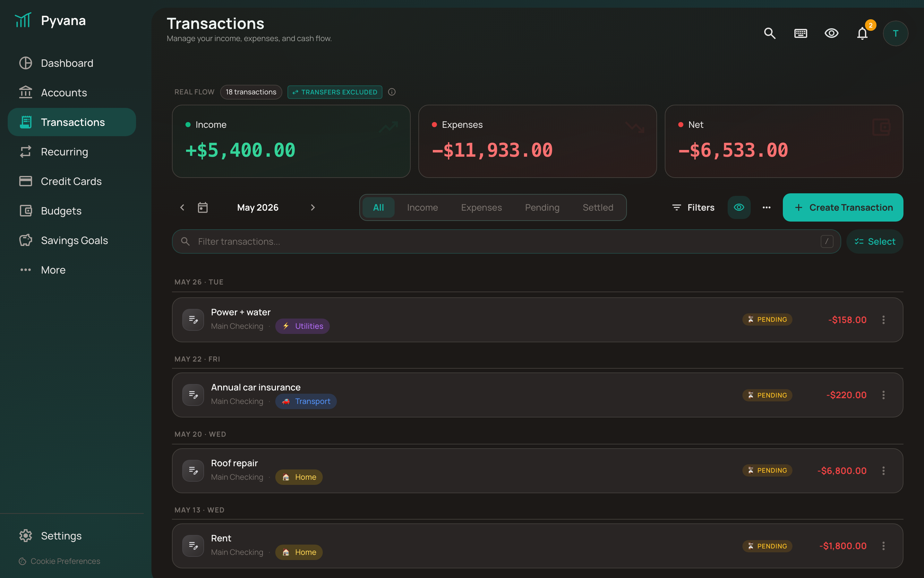Switch to the Pending tab
Viewport: 924px width, 578px height.
coord(542,207)
